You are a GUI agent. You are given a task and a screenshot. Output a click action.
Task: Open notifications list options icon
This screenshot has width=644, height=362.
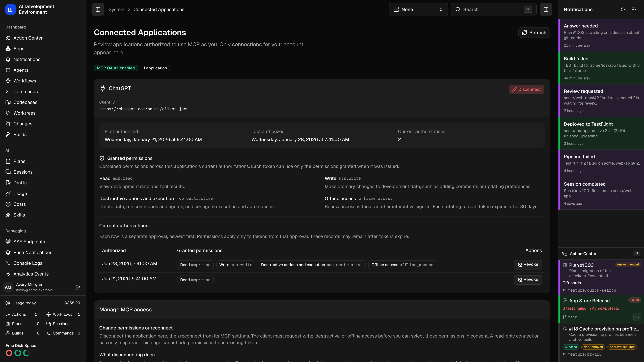(x=634, y=9)
